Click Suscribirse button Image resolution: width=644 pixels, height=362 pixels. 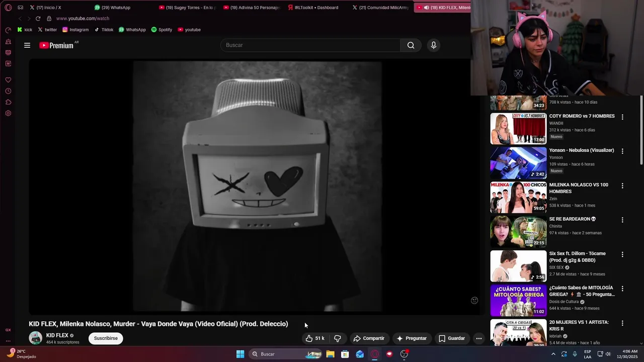click(106, 338)
